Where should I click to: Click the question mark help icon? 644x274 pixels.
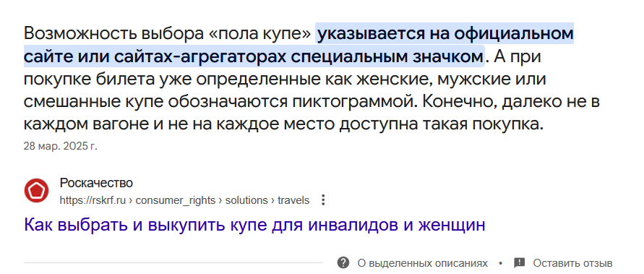click(x=343, y=263)
